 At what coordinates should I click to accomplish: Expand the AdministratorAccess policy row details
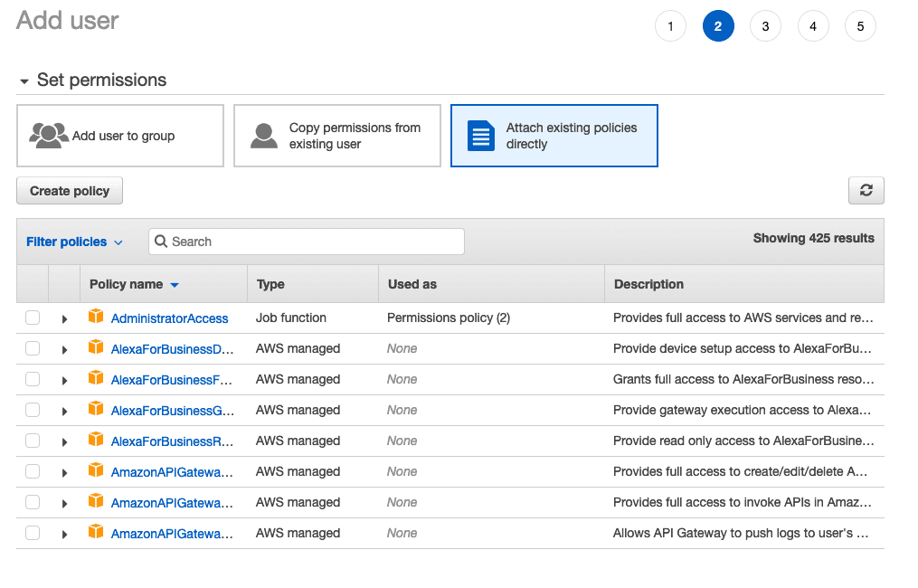pyautogui.click(x=64, y=318)
